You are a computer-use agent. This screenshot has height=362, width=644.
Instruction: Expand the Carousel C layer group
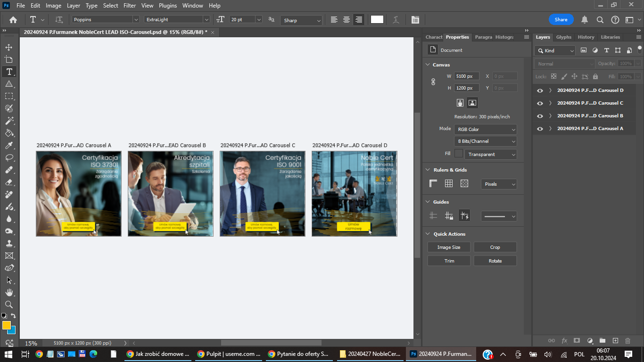pyautogui.click(x=550, y=103)
